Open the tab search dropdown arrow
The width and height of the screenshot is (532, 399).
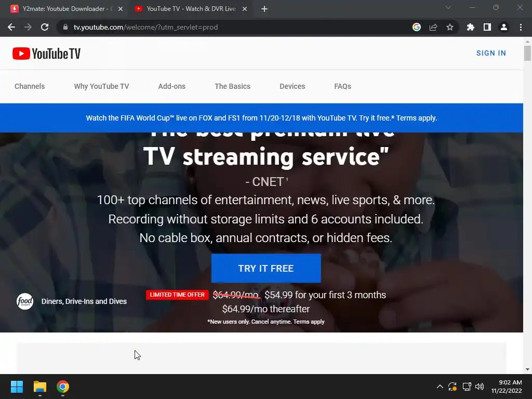448,7
